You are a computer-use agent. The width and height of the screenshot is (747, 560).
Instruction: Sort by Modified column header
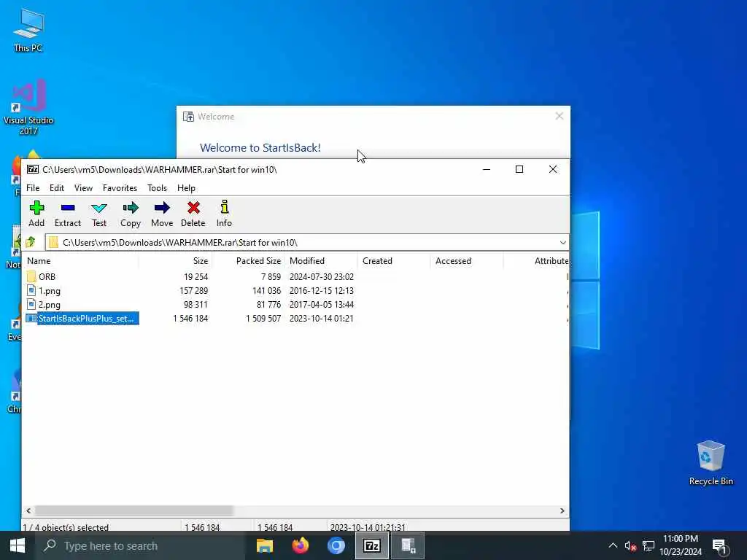click(x=322, y=261)
